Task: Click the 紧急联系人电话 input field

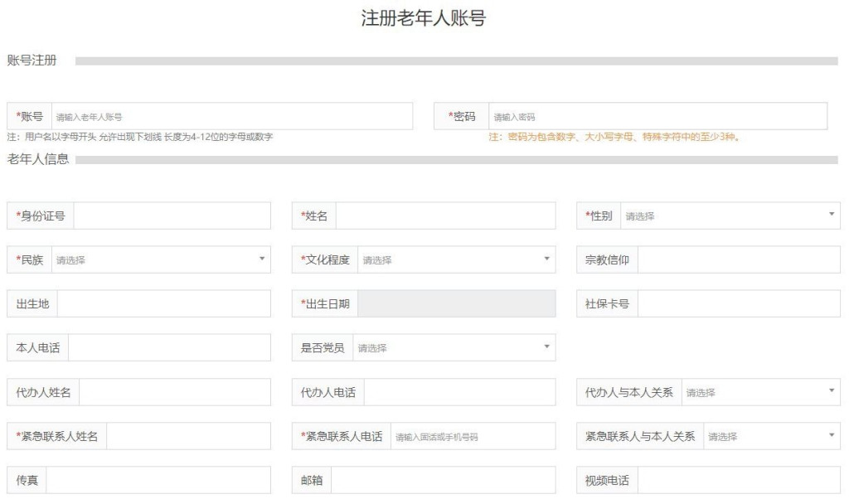Action: [x=472, y=436]
